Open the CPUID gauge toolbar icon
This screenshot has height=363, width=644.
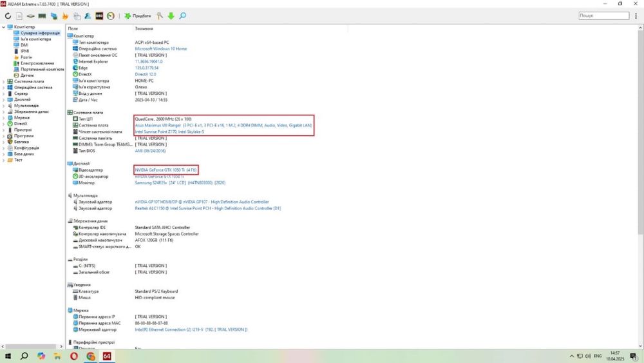111,15
